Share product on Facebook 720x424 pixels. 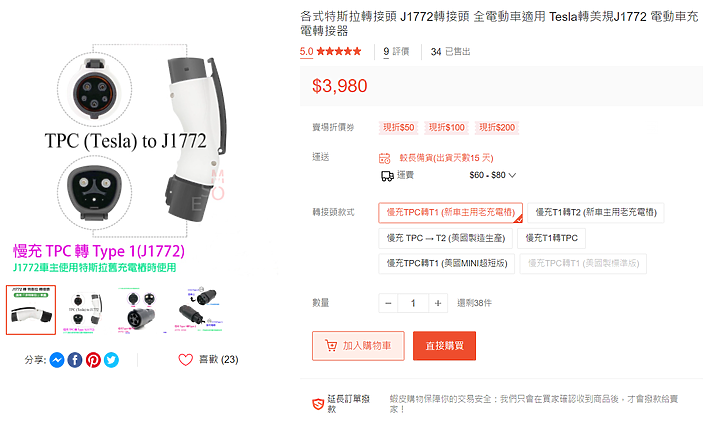75,360
